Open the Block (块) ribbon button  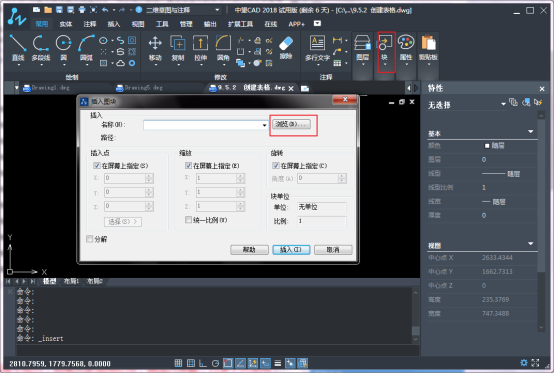tap(385, 48)
